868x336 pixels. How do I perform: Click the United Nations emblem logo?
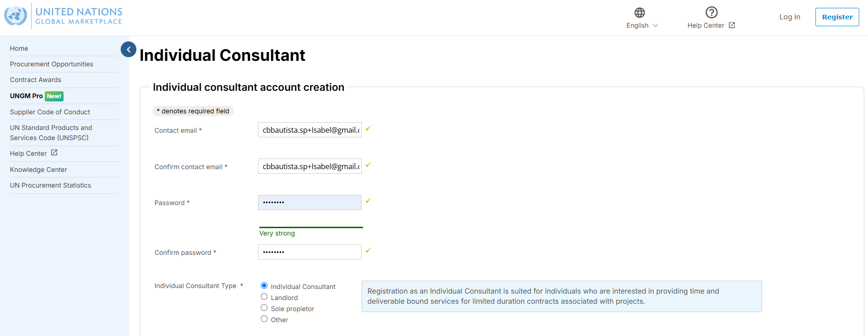click(x=16, y=16)
